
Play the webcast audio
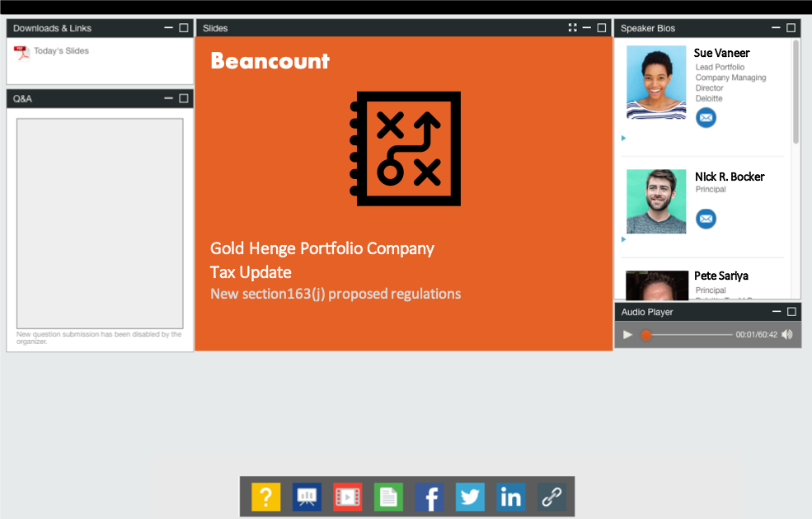point(627,334)
